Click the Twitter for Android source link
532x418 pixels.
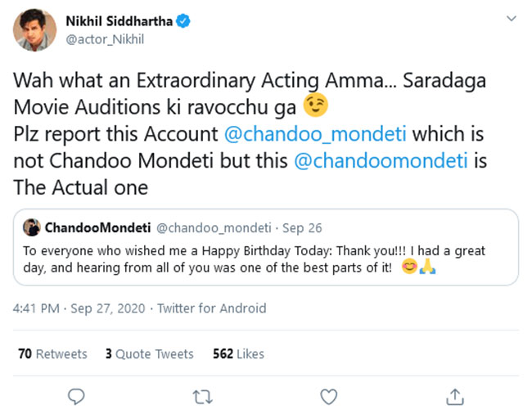tap(212, 308)
